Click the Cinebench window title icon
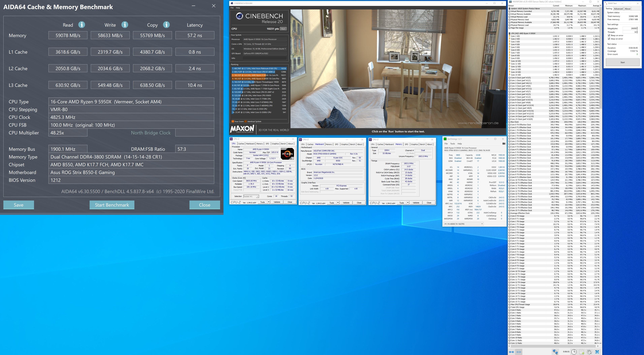 [232, 3]
